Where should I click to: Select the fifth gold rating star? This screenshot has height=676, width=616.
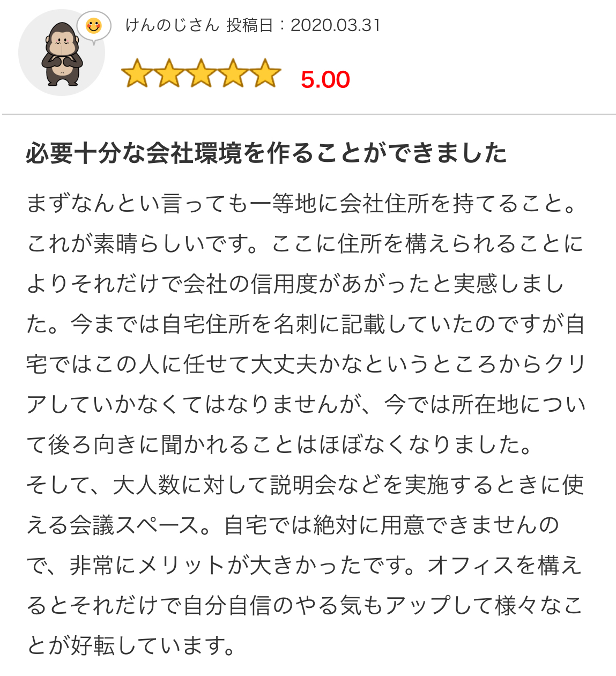265,73
